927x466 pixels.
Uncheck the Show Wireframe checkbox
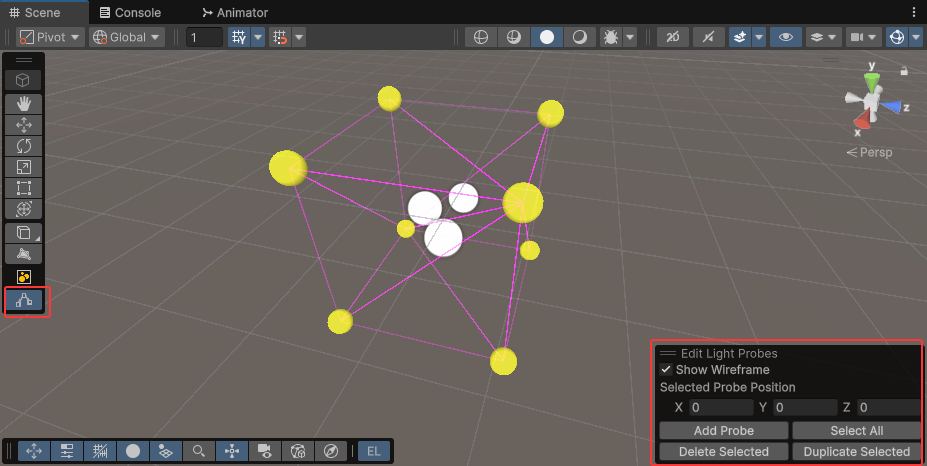click(x=666, y=370)
